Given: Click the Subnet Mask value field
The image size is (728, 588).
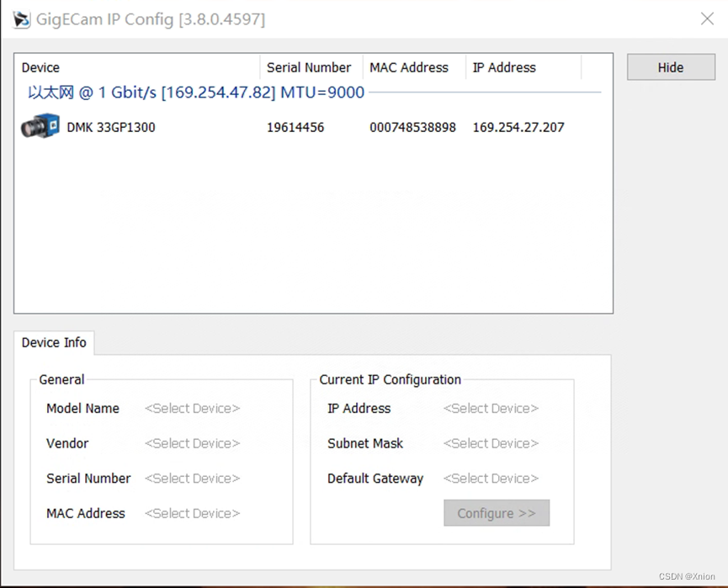Looking at the screenshot, I should (491, 443).
